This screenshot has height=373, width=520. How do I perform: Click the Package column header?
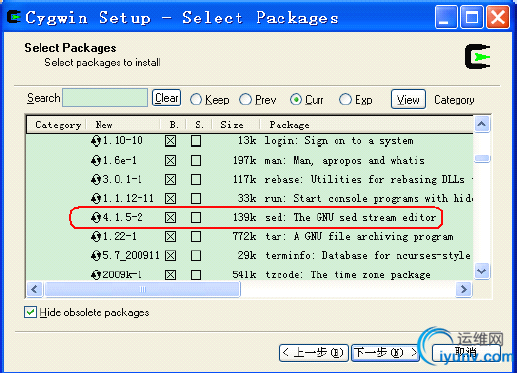tap(366, 125)
